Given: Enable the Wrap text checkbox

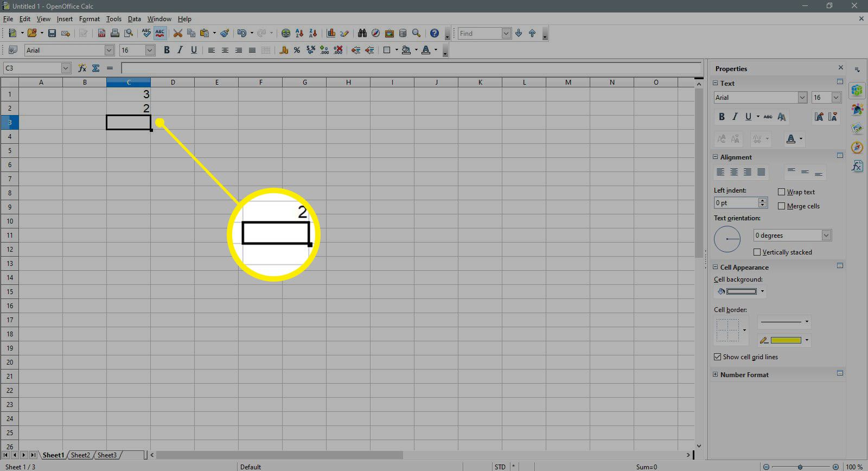Looking at the screenshot, I should click(x=781, y=192).
